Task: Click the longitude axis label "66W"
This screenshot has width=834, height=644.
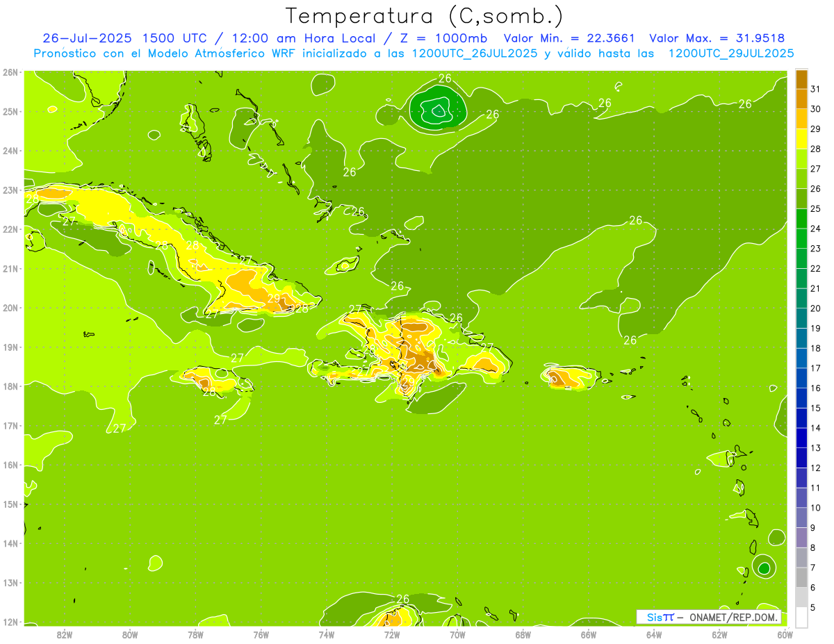Action: point(589,634)
